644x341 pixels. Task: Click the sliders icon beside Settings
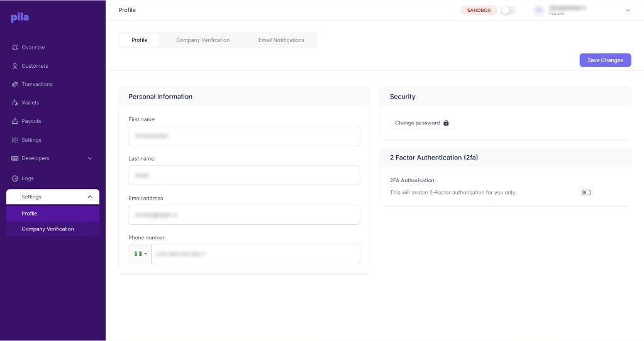[x=15, y=140]
